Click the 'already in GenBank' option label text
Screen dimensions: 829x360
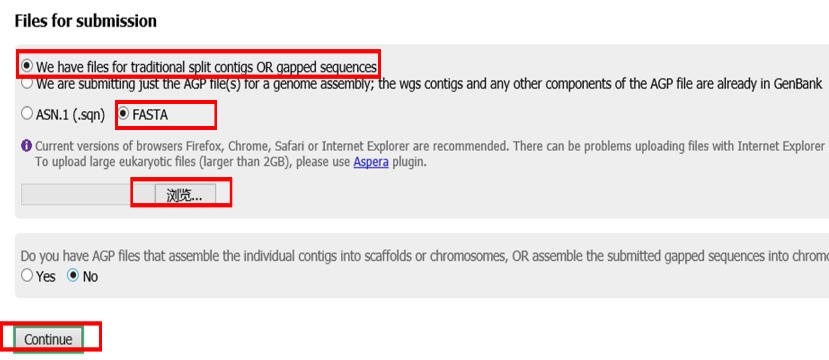point(429,84)
